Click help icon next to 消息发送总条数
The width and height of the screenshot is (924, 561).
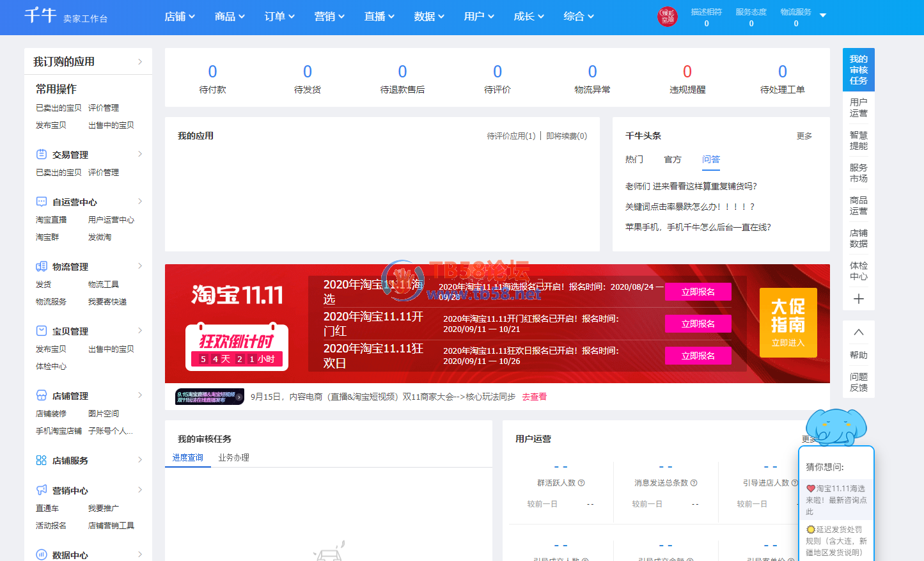[x=694, y=483]
